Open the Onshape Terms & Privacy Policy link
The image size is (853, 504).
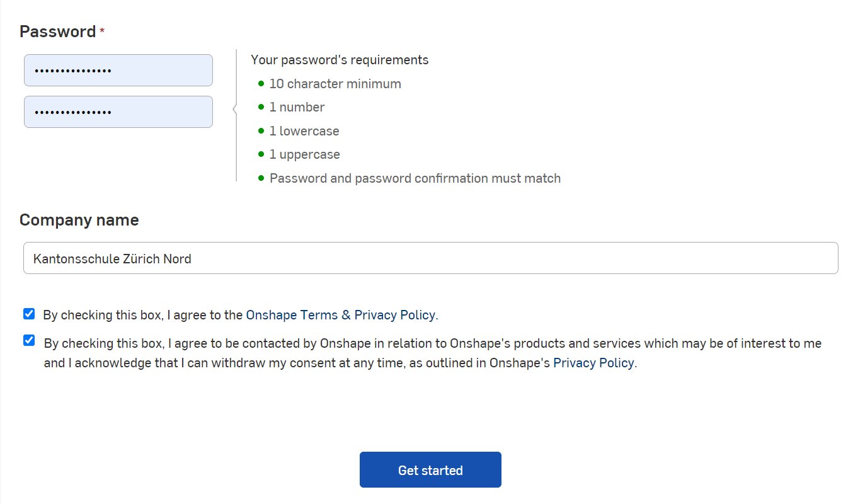(340, 315)
